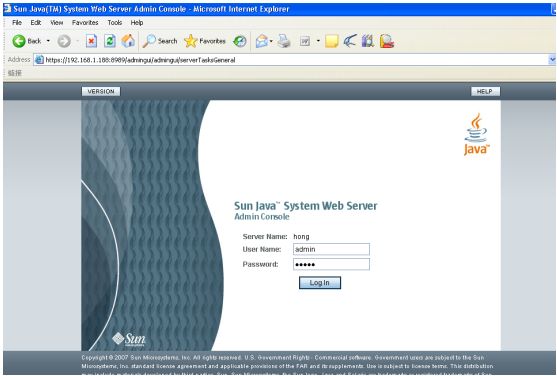The width and height of the screenshot is (557, 376).
Task: Open the Search pane from toolbar
Action: [160, 41]
